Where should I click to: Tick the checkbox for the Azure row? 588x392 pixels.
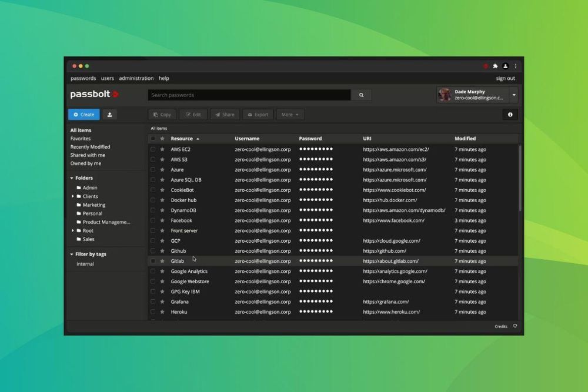point(152,169)
